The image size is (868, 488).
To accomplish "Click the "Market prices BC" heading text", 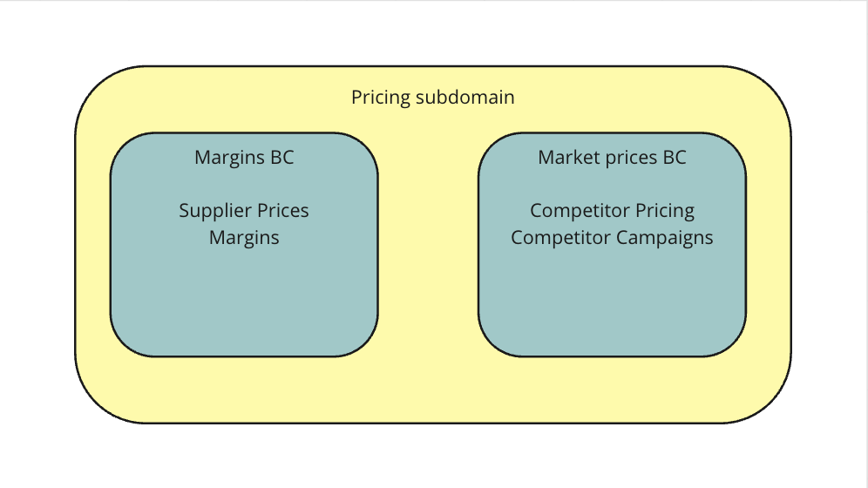I will pos(612,158).
